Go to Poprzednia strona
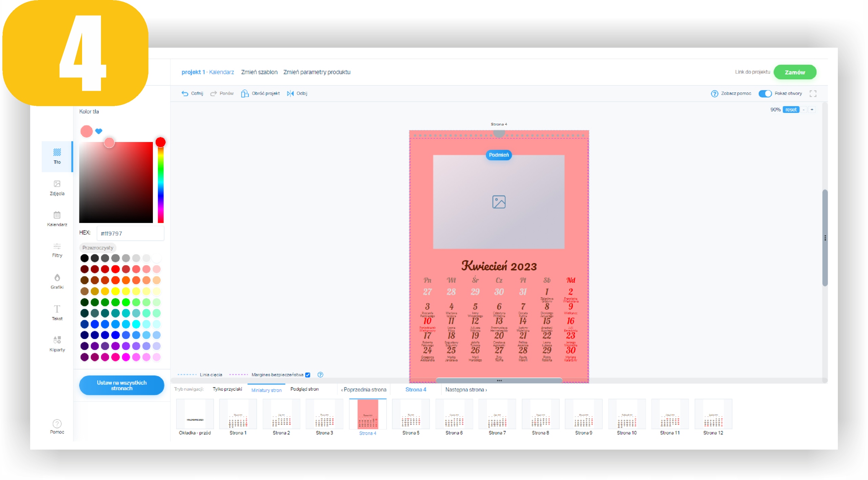Image resolution: width=868 pixels, height=480 pixels. 363,389
